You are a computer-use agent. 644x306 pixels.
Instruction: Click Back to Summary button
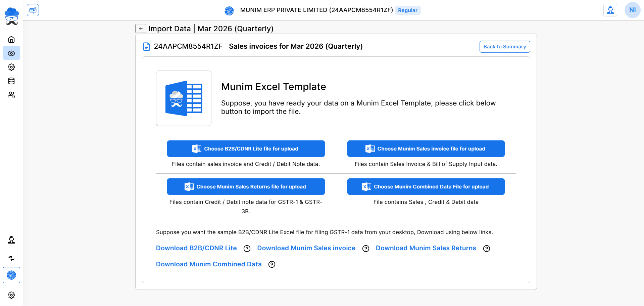point(504,47)
